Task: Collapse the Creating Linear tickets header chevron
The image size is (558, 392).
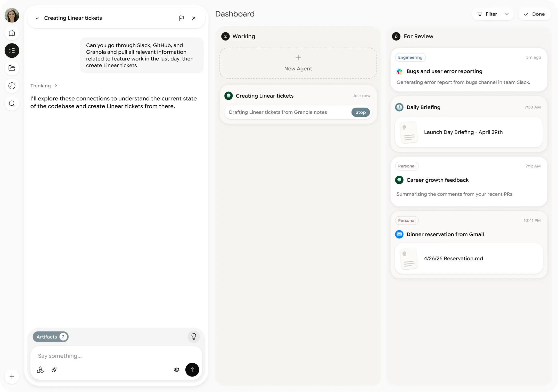Action: 37,18
